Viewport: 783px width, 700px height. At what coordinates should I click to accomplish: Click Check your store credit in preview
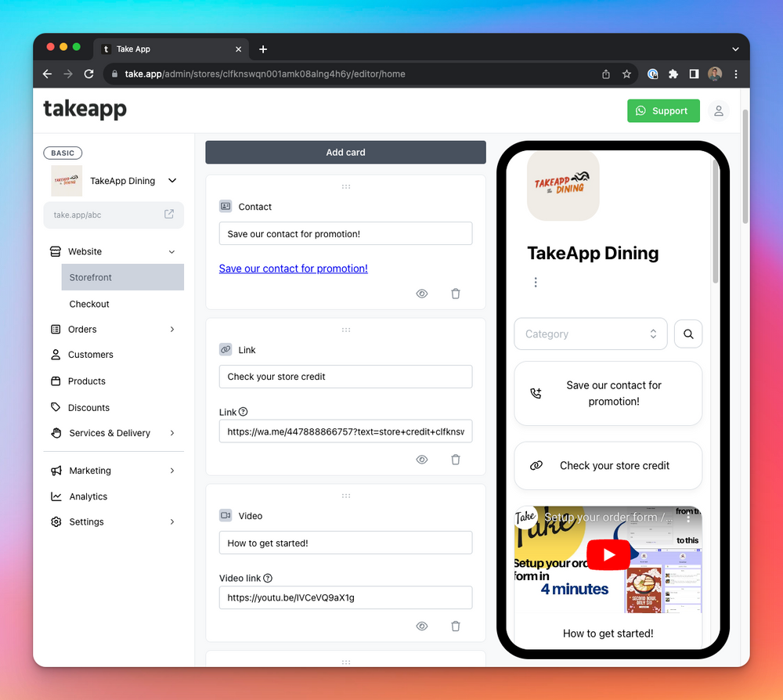[x=608, y=466]
